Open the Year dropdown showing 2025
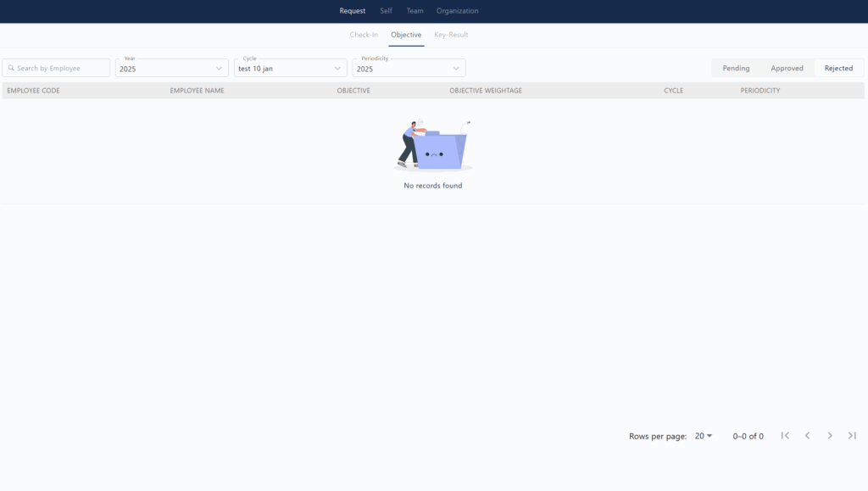Viewport: 868px width, 491px height. pyautogui.click(x=171, y=68)
